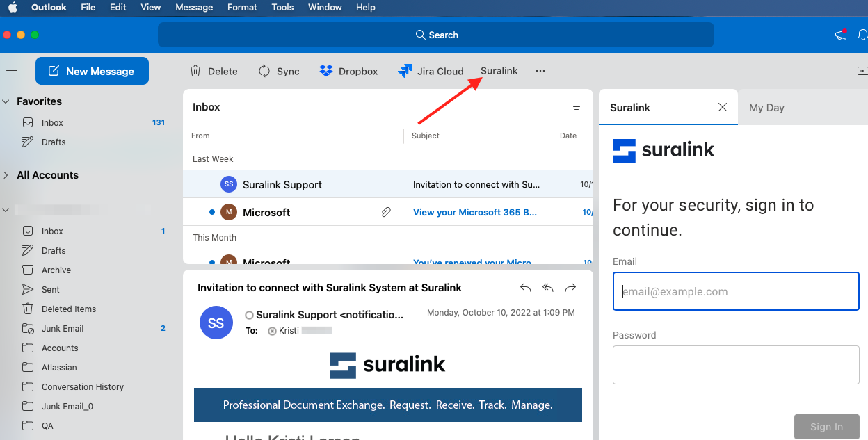The width and height of the screenshot is (868, 440).
Task: Click the Forward arrow icon
Action: pyautogui.click(x=570, y=288)
